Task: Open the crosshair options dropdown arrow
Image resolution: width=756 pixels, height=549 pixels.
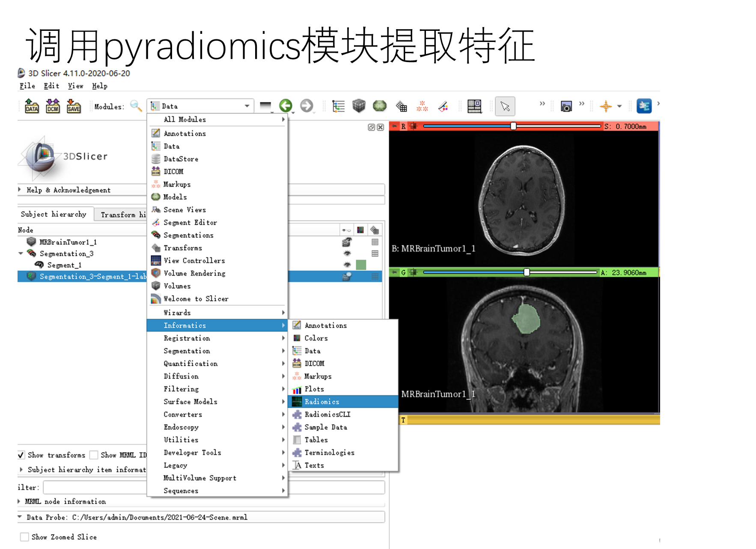Action: pos(619,107)
